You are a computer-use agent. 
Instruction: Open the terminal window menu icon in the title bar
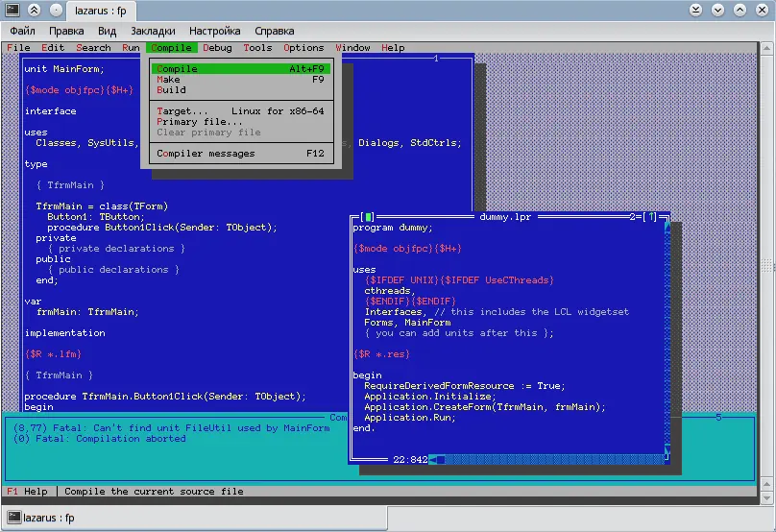(12, 10)
